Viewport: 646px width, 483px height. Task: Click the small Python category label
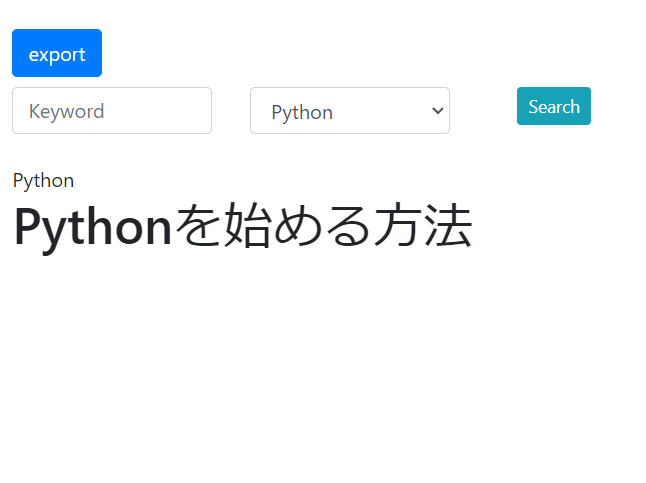tap(43, 180)
